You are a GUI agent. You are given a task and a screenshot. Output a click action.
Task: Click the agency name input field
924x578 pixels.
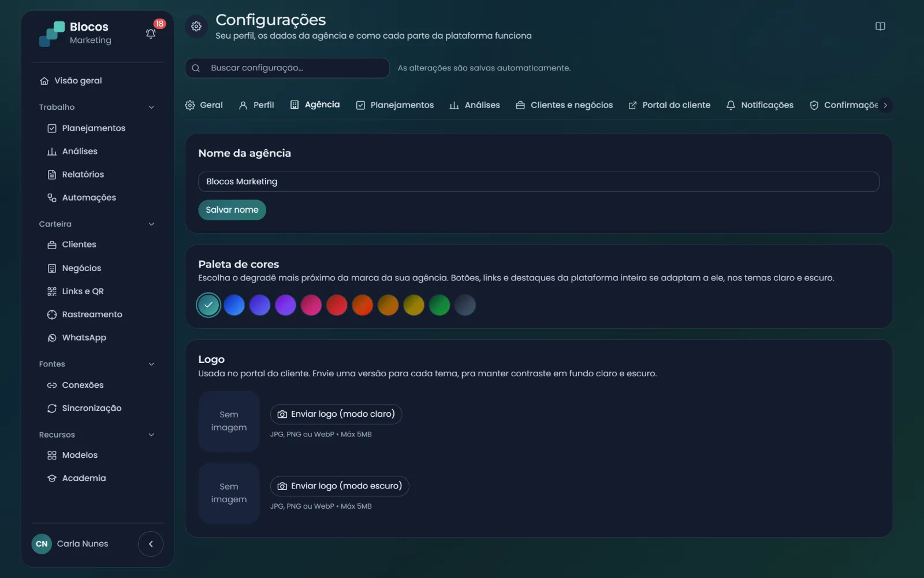539,181
